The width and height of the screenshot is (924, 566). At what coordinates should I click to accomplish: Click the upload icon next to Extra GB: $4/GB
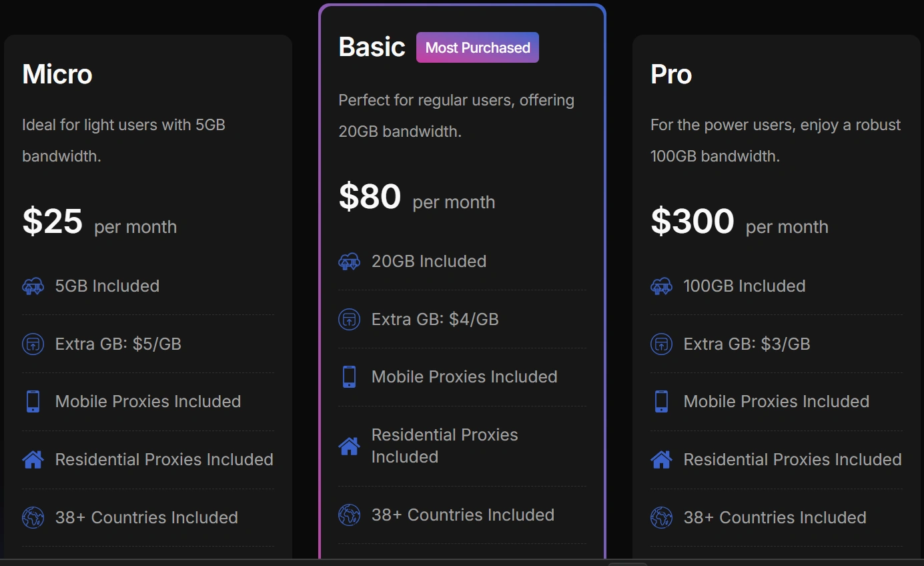350,320
